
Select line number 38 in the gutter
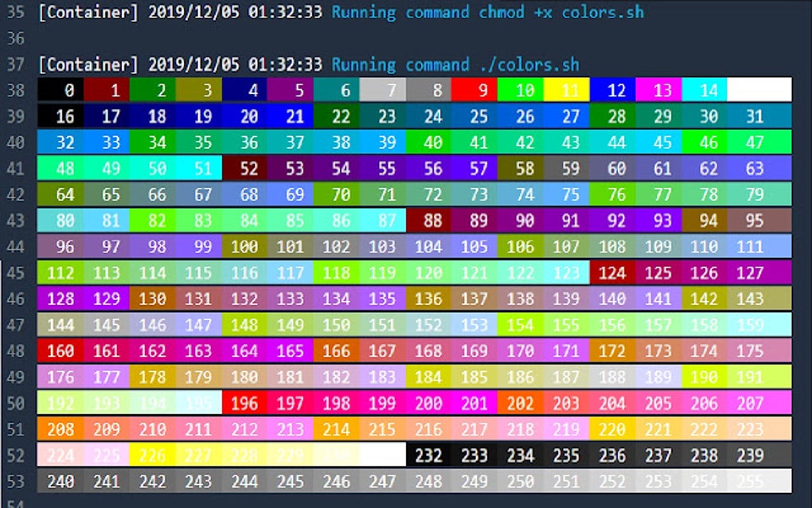(18, 90)
